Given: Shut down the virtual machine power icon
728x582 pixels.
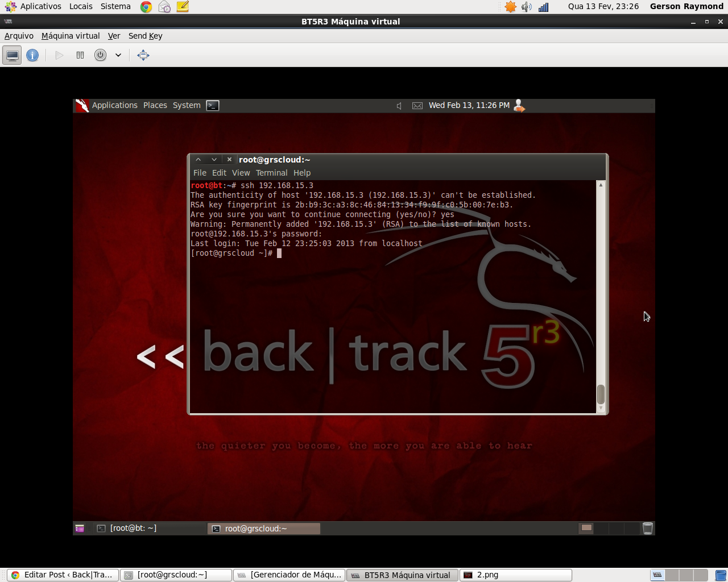Looking at the screenshot, I should tap(100, 55).
